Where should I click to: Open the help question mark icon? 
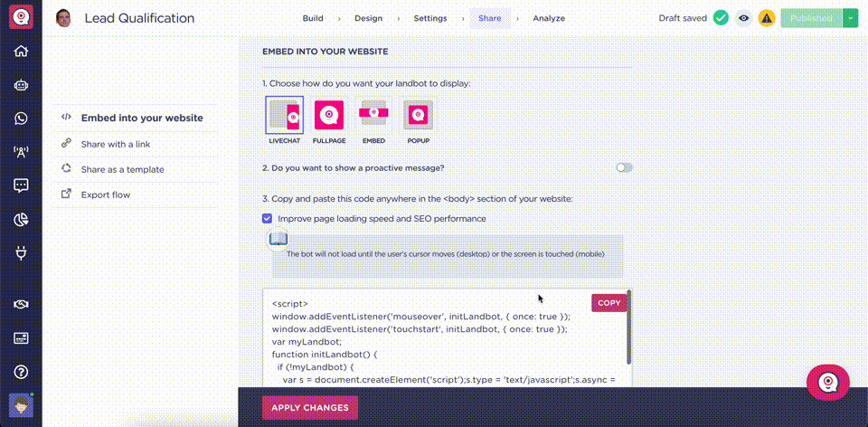(x=21, y=372)
